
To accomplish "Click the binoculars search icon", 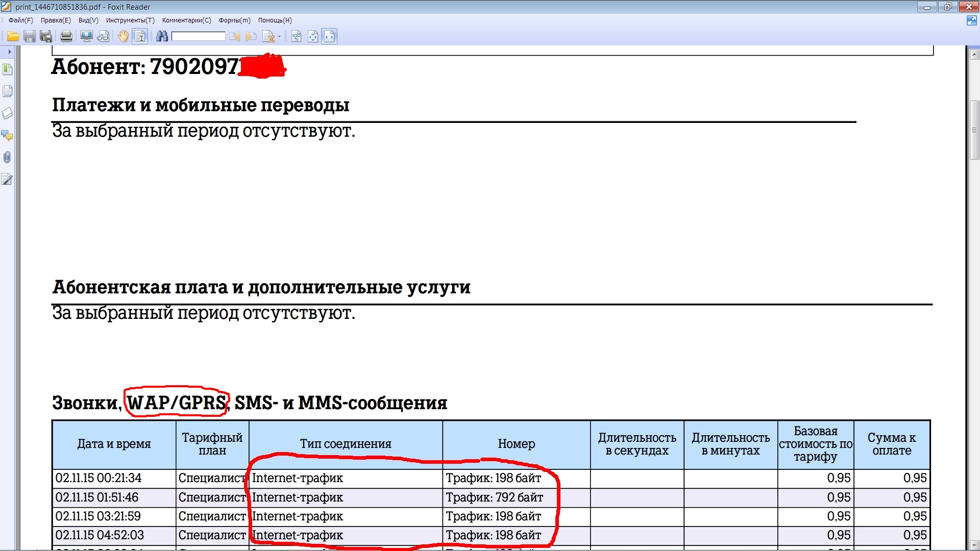I will [x=162, y=36].
